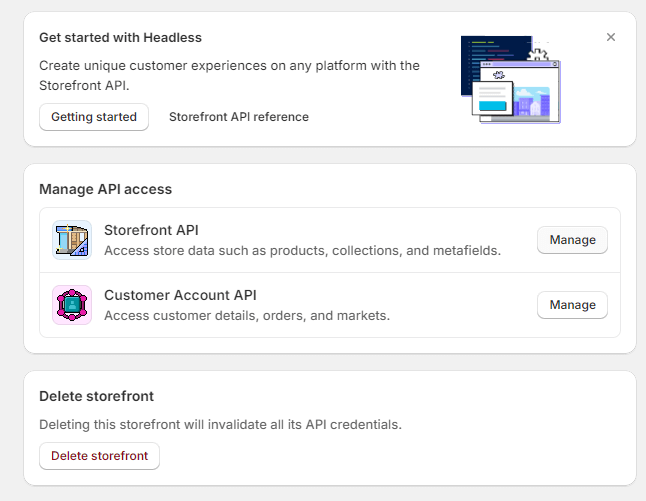Click the Delete storefront section heading
Screen dimensions: 646x501
96,396
